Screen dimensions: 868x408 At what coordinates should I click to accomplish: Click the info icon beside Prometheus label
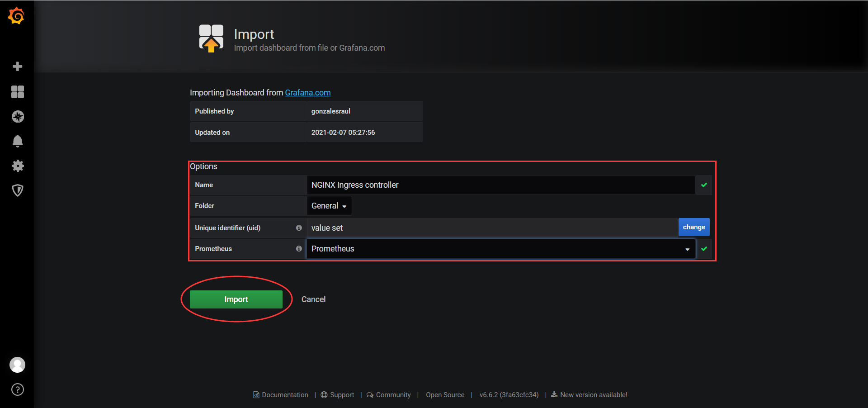point(299,249)
